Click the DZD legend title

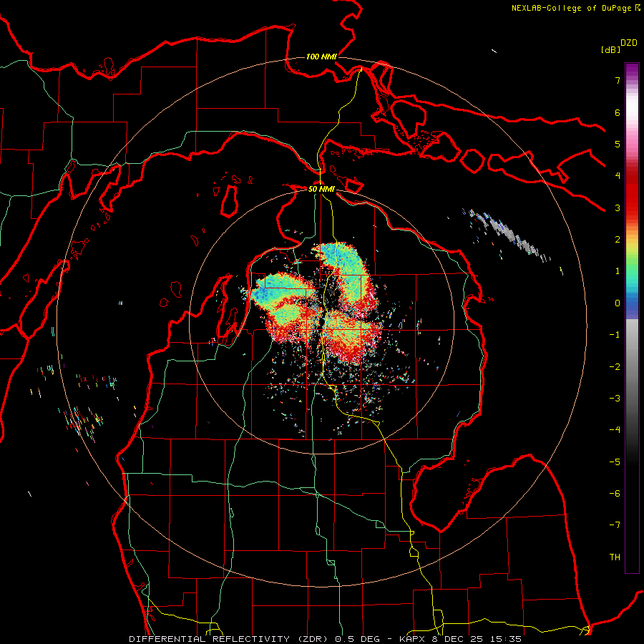(x=629, y=43)
